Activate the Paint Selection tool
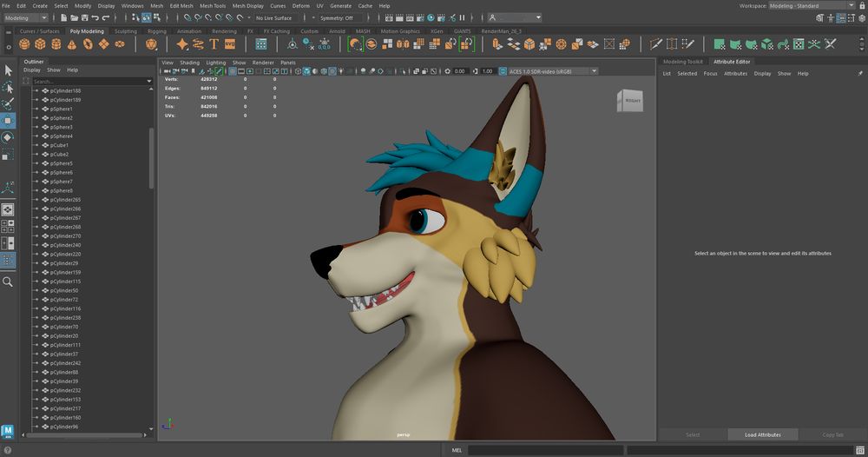The height and width of the screenshot is (457, 868). [8, 103]
